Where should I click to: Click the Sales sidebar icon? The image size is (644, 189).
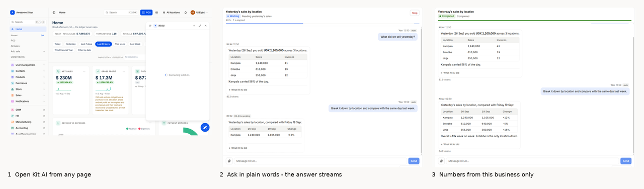click(13, 95)
